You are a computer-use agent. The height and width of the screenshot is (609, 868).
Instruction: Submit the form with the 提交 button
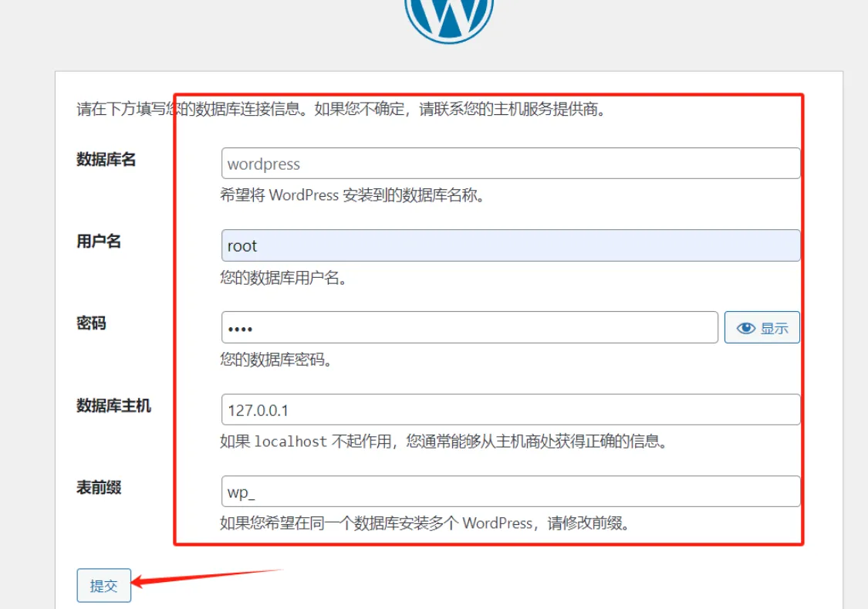(104, 585)
